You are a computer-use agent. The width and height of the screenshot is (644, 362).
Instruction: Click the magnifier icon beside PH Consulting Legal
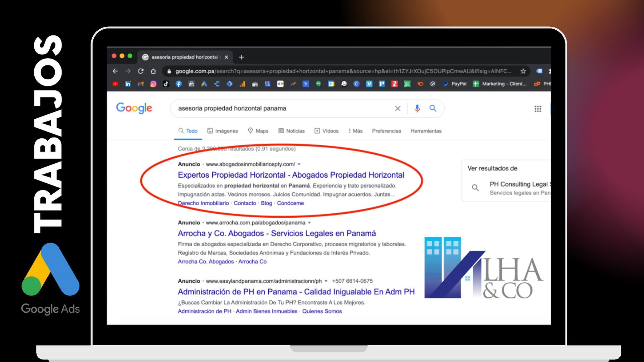475,188
